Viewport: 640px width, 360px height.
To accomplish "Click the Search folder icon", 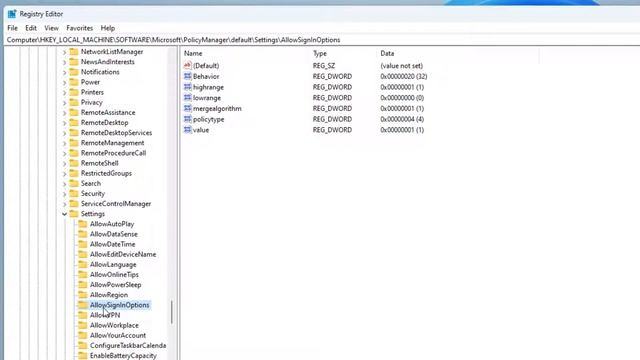I will pos(74,183).
